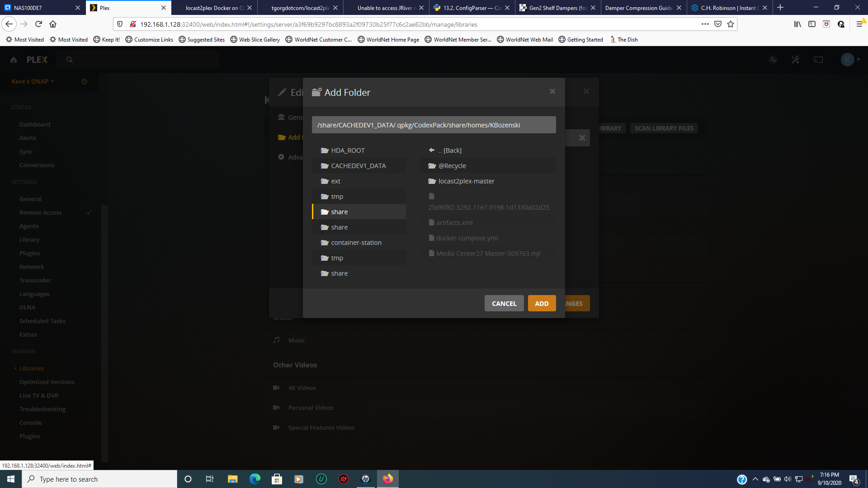Open the locast2plex-master folder
The width and height of the screenshot is (868, 488).
[x=466, y=181]
